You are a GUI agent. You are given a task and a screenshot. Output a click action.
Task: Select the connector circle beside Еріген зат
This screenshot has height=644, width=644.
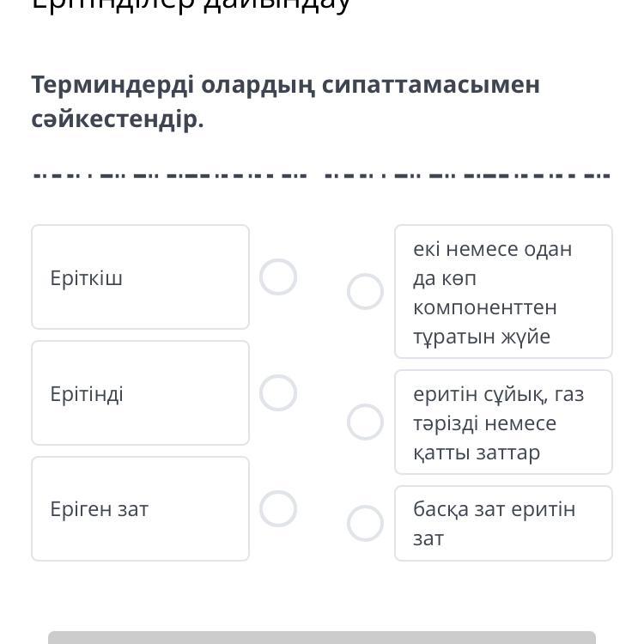[x=278, y=508]
